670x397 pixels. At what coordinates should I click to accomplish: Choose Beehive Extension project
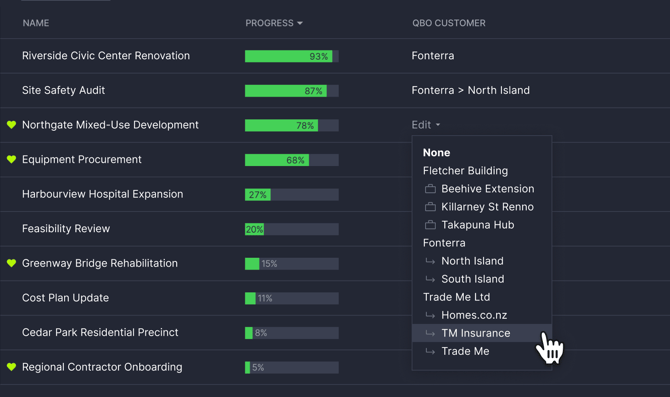tap(488, 188)
